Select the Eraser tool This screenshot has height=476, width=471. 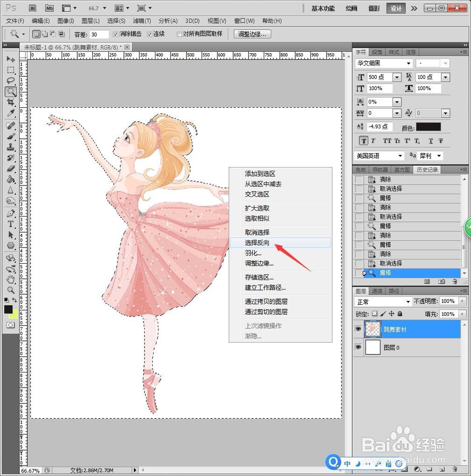[x=11, y=169]
